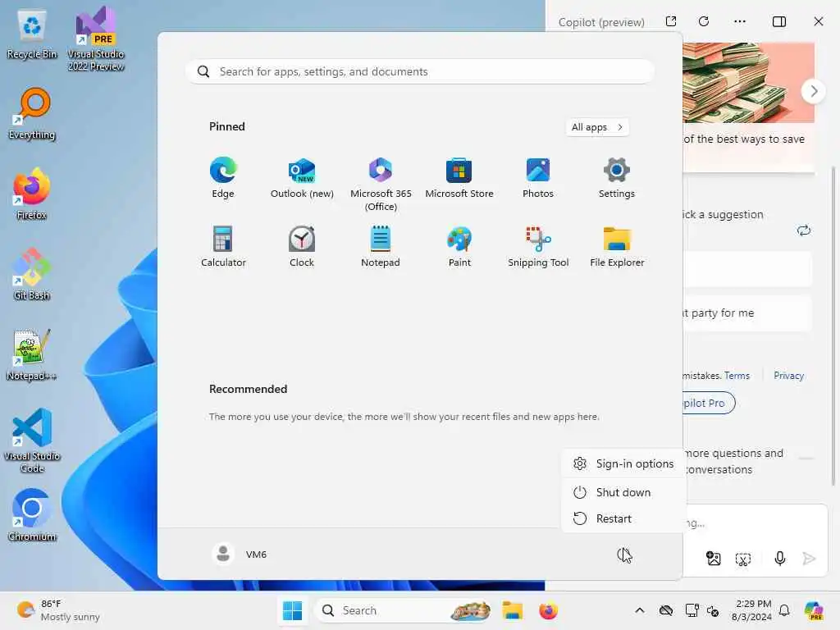Open notification bell in taskbar
This screenshot has width=840, height=630.
coord(784,610)
